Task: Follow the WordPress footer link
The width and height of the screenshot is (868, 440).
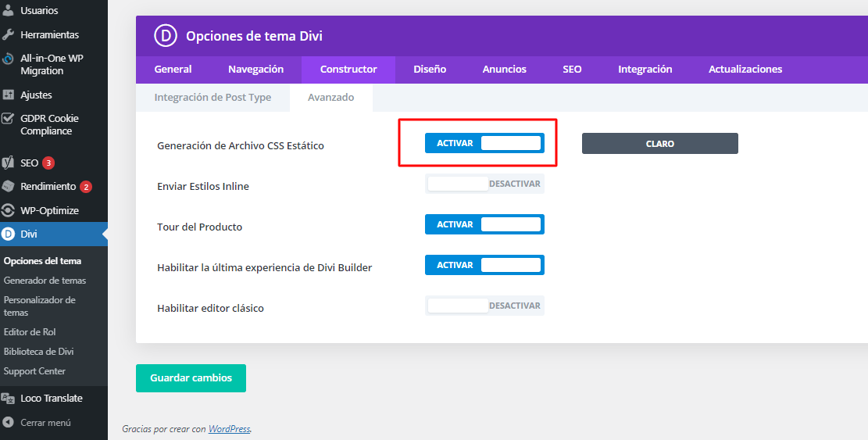Action: (229, 429)
